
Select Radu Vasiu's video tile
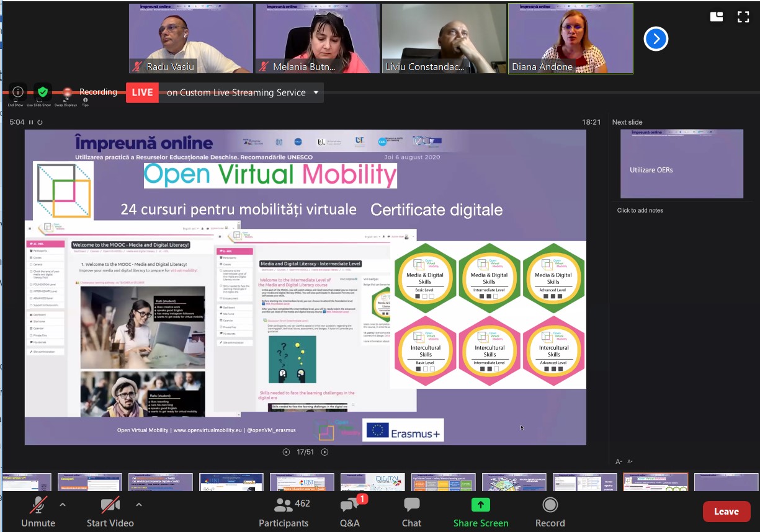pyautogui.click(x=191, y=38)
